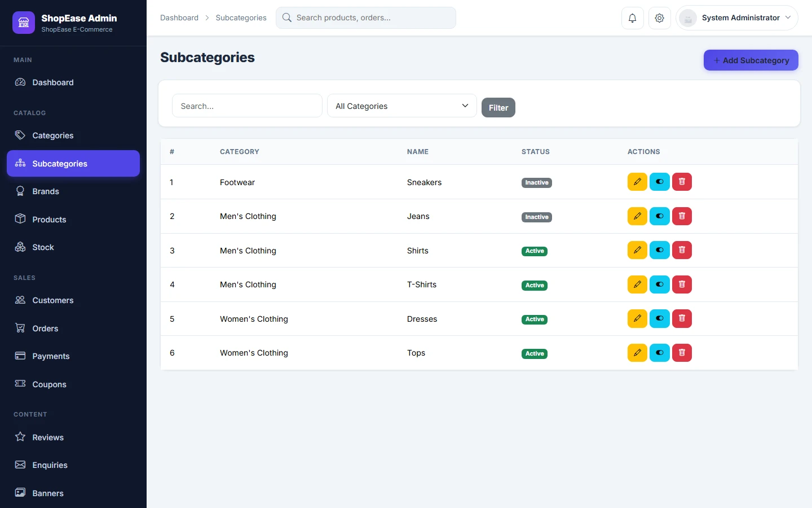
Task: Open the Reviews page
Action: point(73,437)
